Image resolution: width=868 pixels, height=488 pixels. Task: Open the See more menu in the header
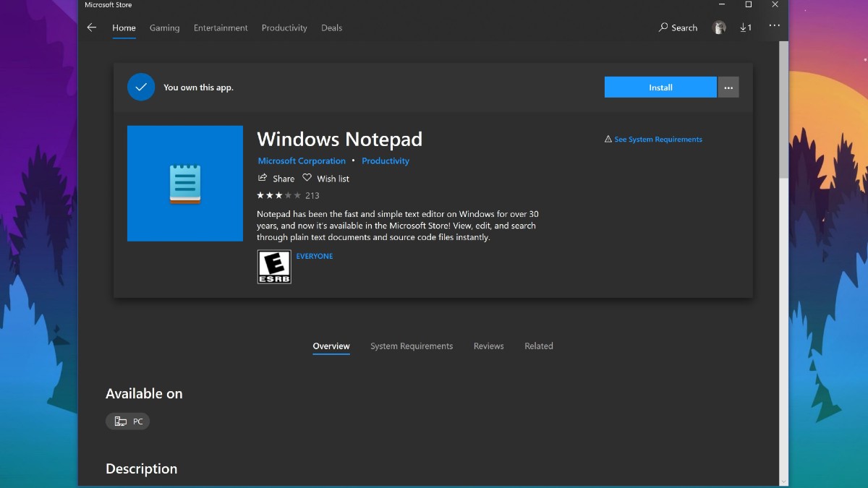coord(775,26)
